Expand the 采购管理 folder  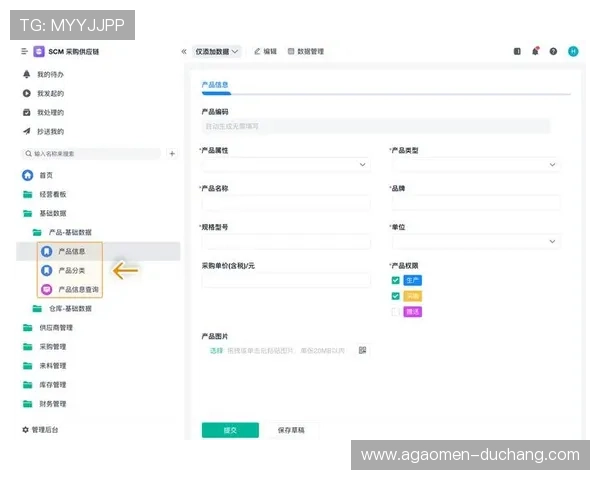coord(45,347)
